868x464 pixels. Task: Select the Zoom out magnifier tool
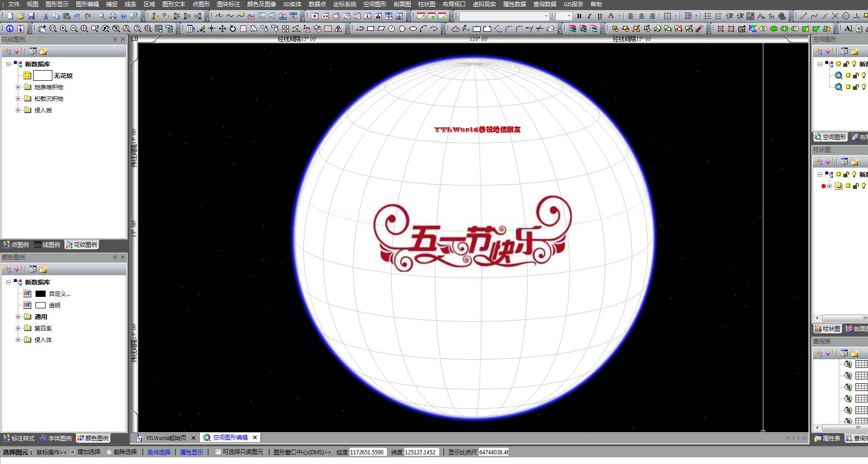73,29
